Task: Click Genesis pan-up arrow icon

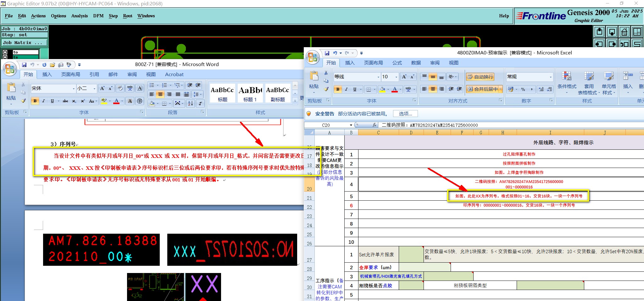Action: pyautogui.click(x=599, y=32)
